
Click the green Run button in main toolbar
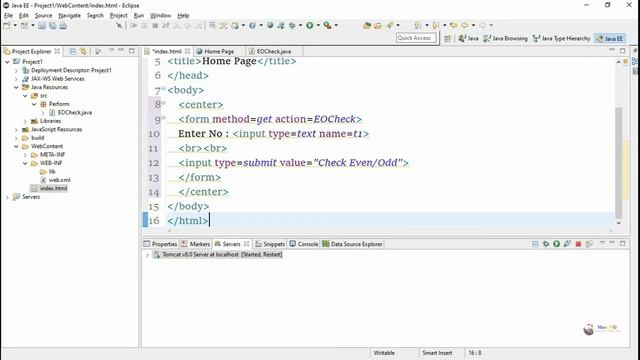(310, 25)
